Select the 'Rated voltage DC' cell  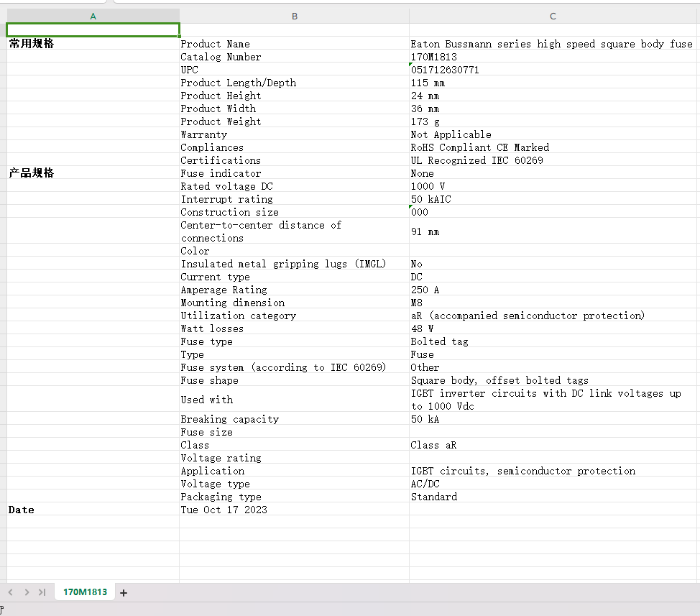tap(294, 185)
